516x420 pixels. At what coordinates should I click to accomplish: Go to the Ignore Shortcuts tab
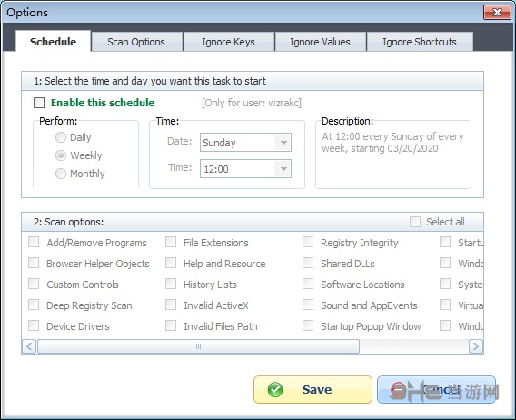(x=420, y=42)
